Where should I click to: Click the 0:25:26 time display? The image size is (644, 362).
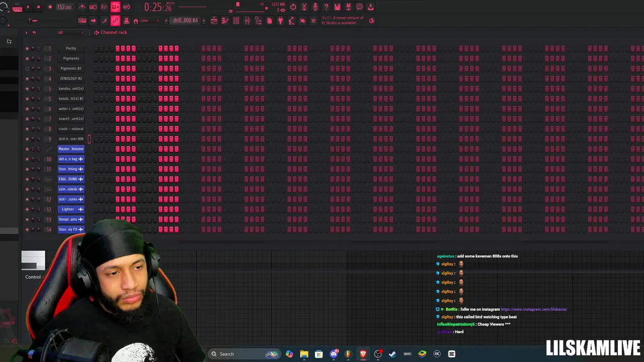point(159,7)
